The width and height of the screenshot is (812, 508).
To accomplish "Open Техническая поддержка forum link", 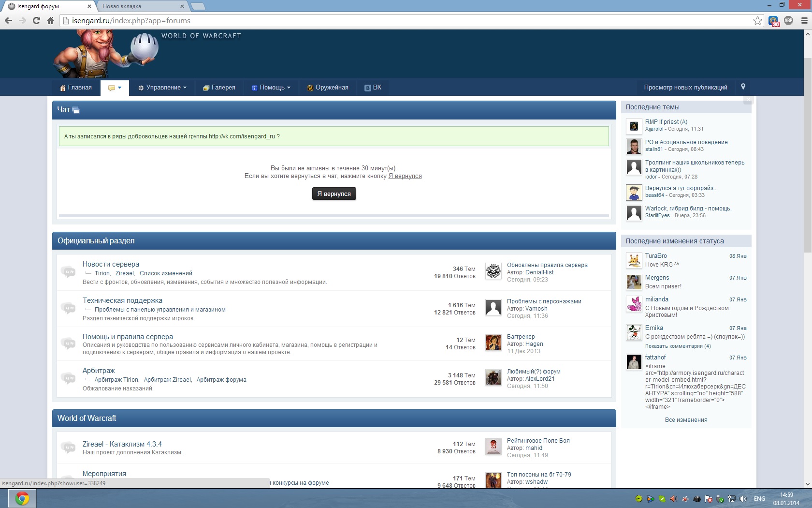I will coord(122,300).
